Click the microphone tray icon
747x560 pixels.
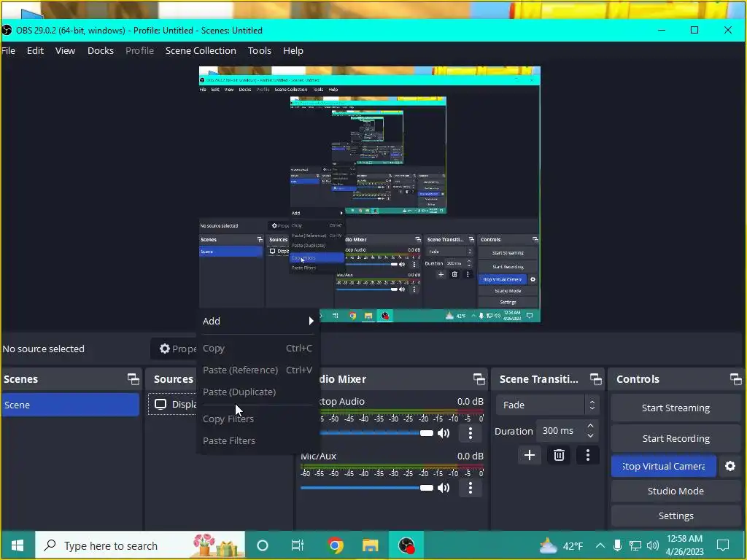(x=617, y=545)
